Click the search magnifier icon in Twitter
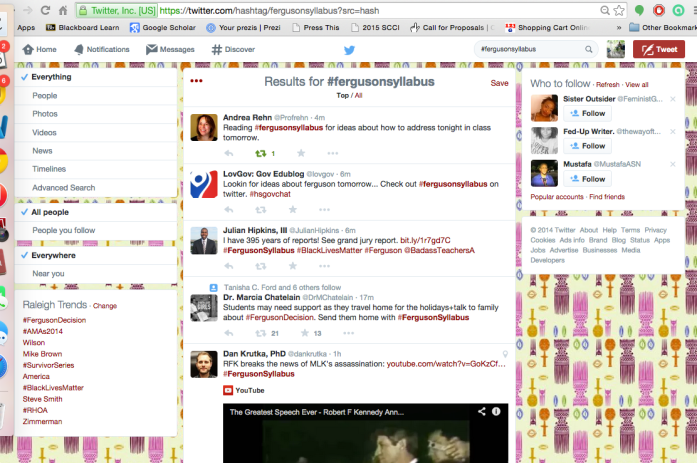The image size is (697, 463). pos(589,49)
